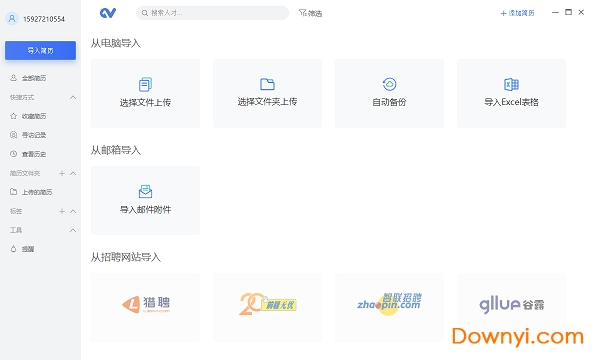Open the 导入Excel表格 card

(512, 93)
